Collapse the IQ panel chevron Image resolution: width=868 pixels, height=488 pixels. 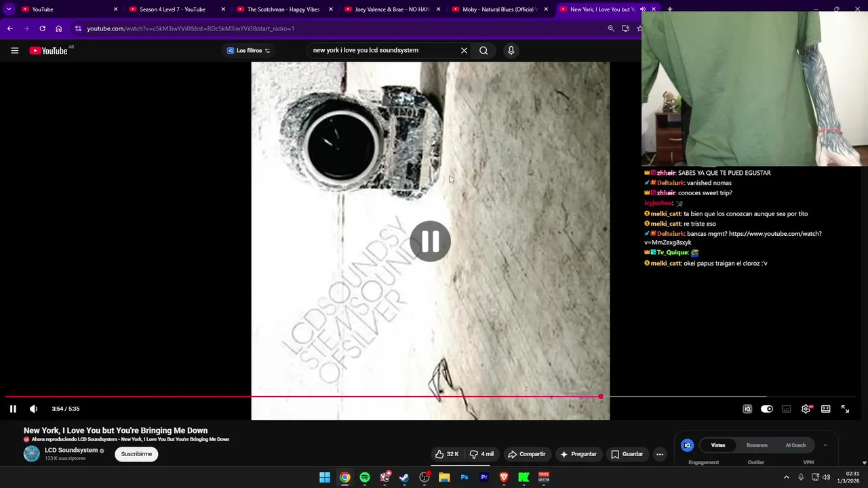[x=825, y=445]
